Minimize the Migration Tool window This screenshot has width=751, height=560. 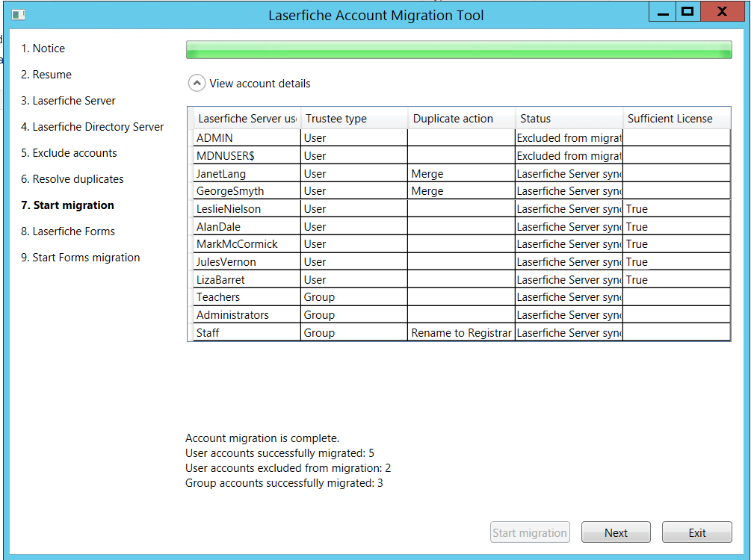663,12
